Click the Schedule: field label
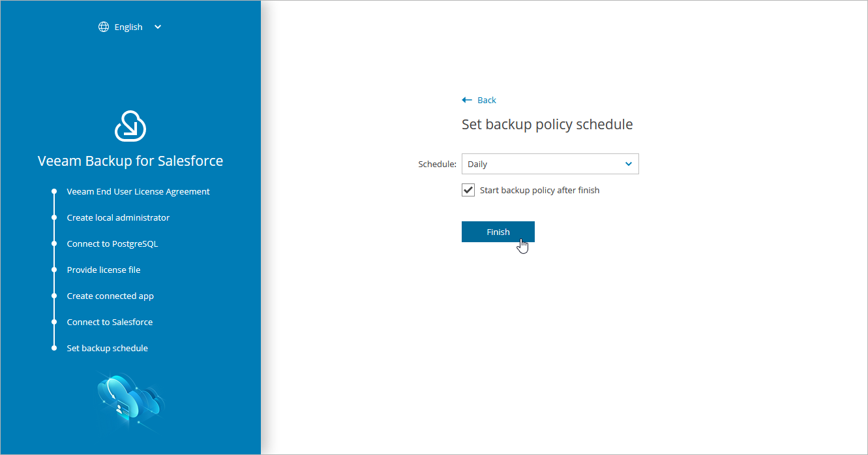This screenshot has width=868, height=455. tap(438, 164)
